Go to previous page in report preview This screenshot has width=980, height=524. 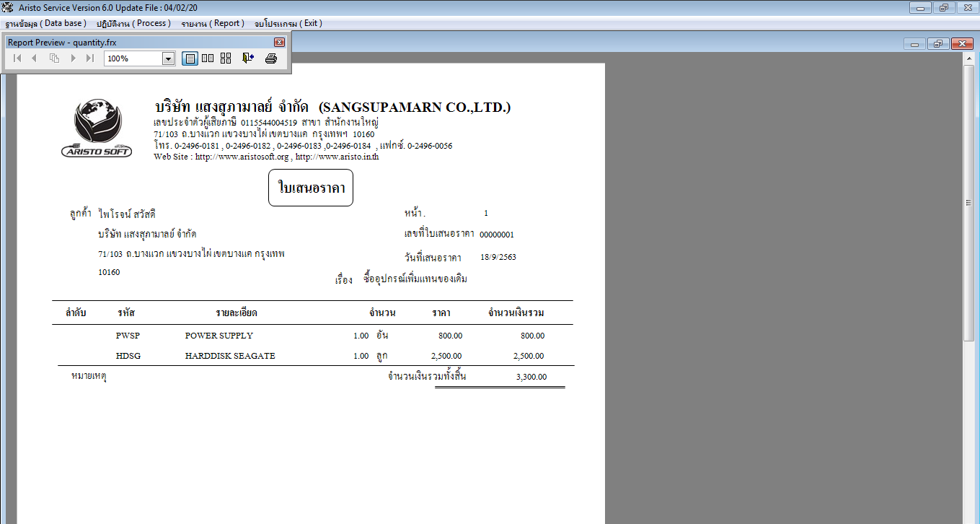tap(34, 58)
